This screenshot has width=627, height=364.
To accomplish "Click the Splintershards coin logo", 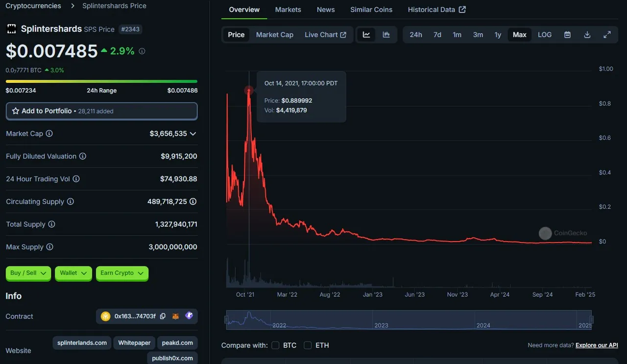I will pos(11,29).
